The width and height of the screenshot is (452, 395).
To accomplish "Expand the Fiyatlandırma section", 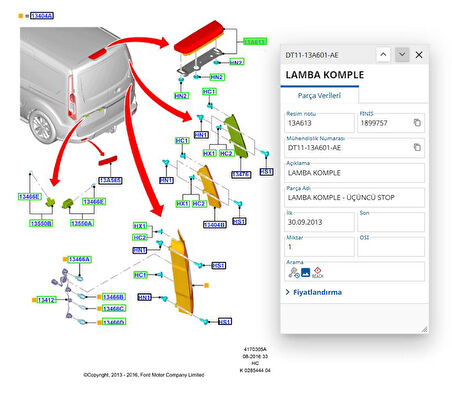I will coord(314,292).
